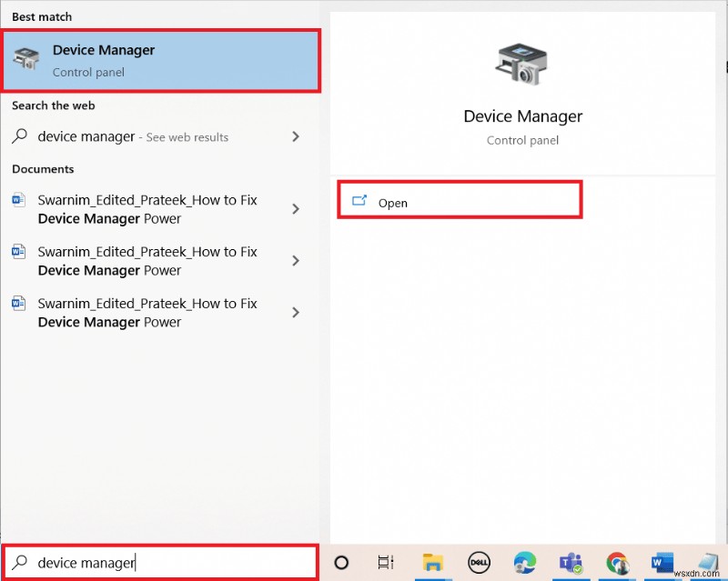728x581 pixels.
Task: Open the See web results search entry
Action: tap(136, 136)
